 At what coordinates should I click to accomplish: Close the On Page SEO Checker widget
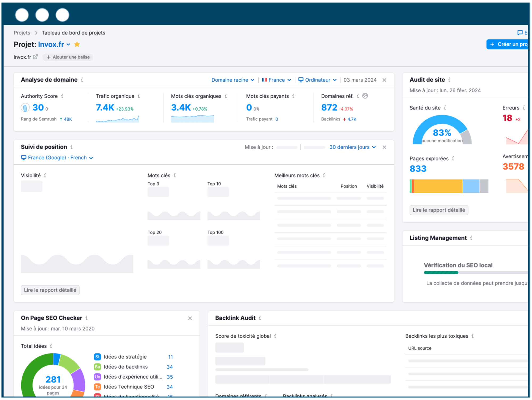point(190,318)
